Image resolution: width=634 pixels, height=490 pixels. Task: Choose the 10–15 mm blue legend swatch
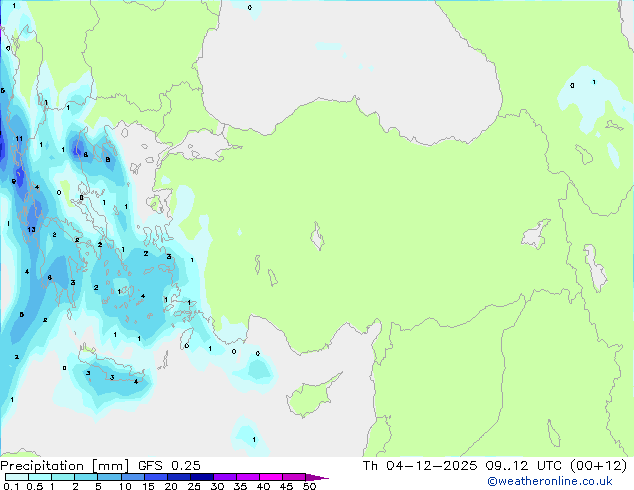coord(133,477)
